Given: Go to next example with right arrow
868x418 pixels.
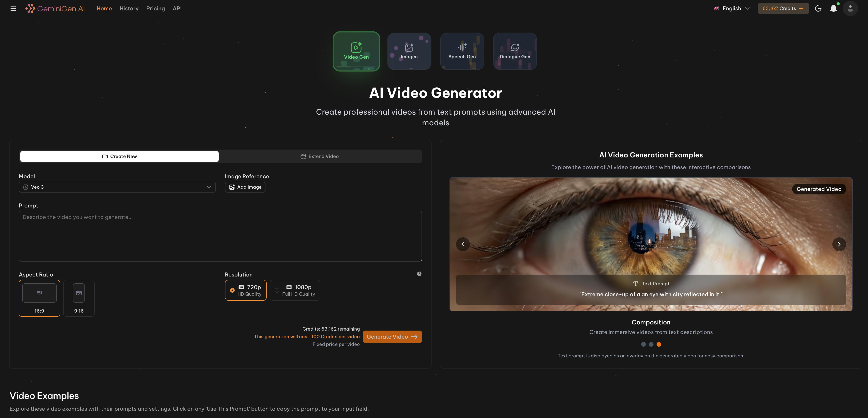Looking at the screenshot, I should (x=839, y=244).
